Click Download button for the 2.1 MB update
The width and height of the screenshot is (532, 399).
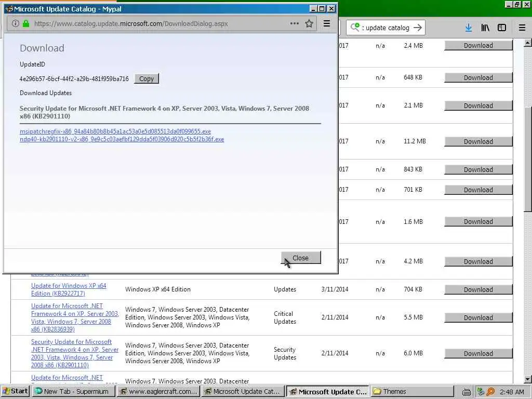pyautogui.click(x=478, y=105)
